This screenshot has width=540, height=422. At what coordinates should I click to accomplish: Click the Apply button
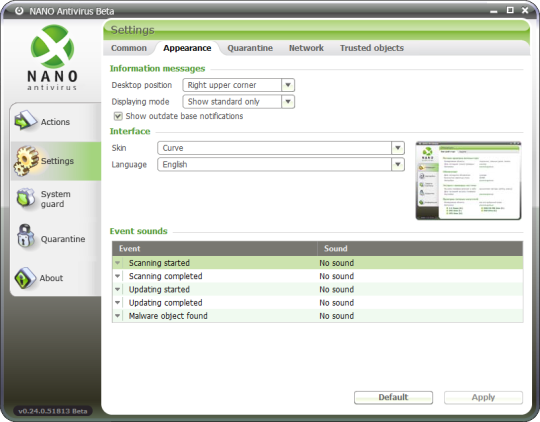pyautogui.click(x=483, y=397)
